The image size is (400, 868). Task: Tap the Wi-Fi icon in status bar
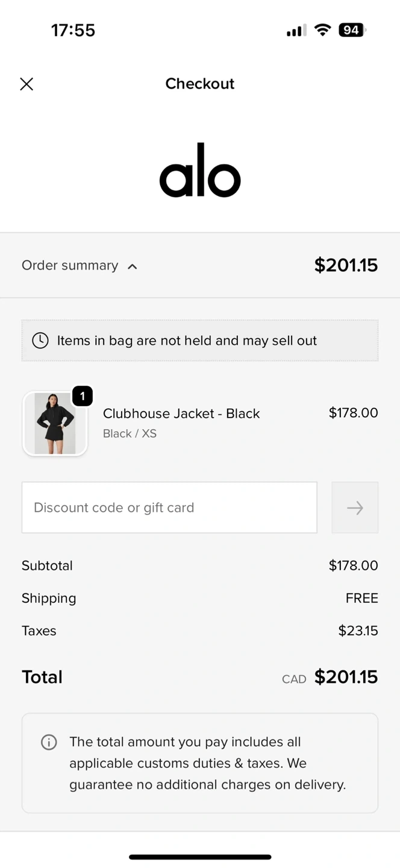pyautogui.click(x=323, y=30)
